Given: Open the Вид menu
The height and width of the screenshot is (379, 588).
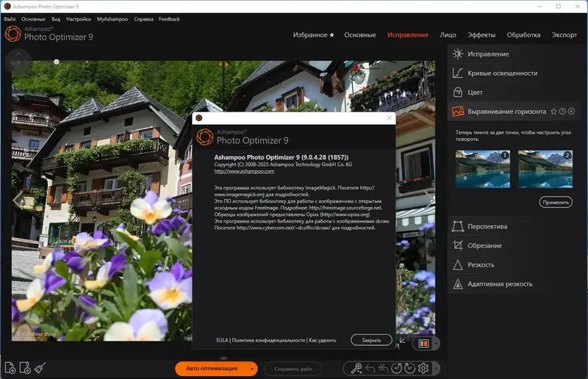Looking at the screenshot, I should click(x=56, y=19).
